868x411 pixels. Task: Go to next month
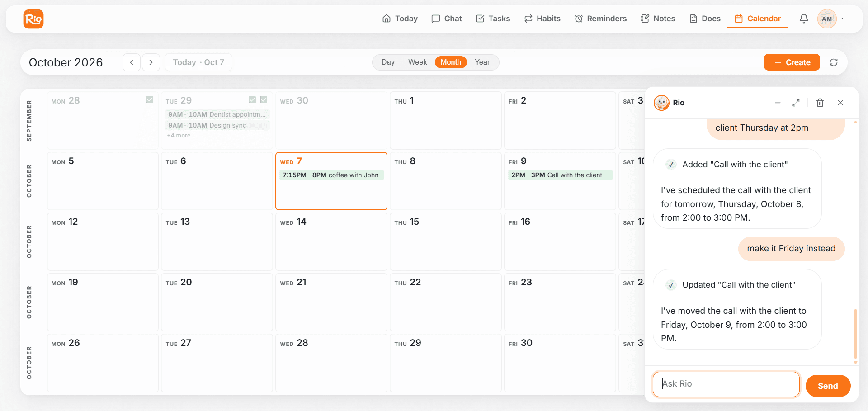tap(151, 62)
